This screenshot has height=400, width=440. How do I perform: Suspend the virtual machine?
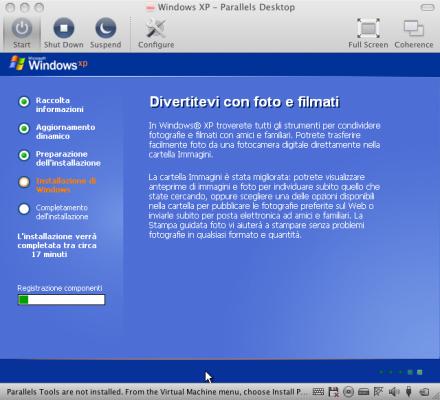click(x=105, y=33)
